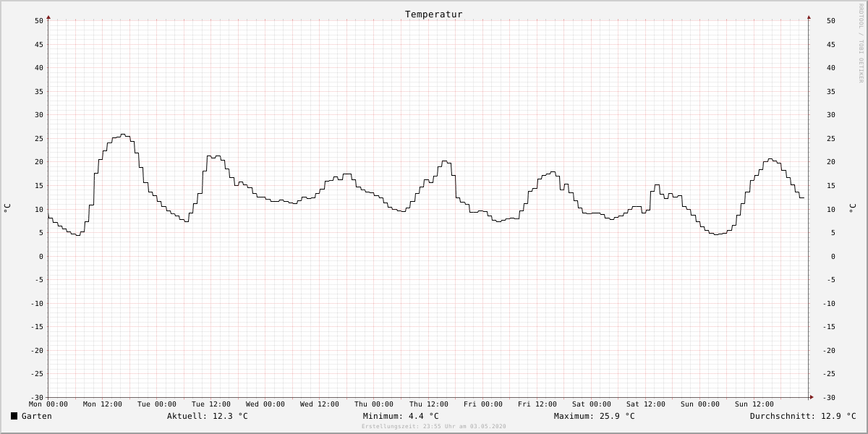
Task: Click the "Thu 00:00" time axis label
Action: [374, 404]
